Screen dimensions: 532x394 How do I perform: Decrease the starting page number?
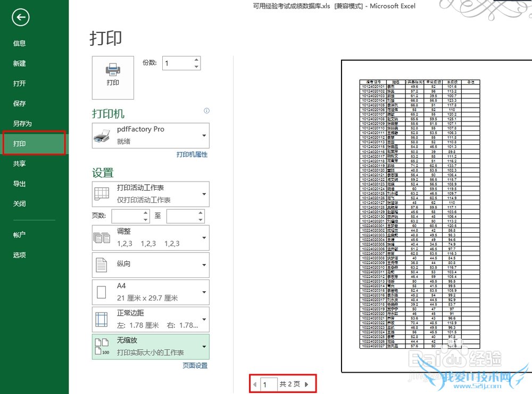[x=146, y=219]
